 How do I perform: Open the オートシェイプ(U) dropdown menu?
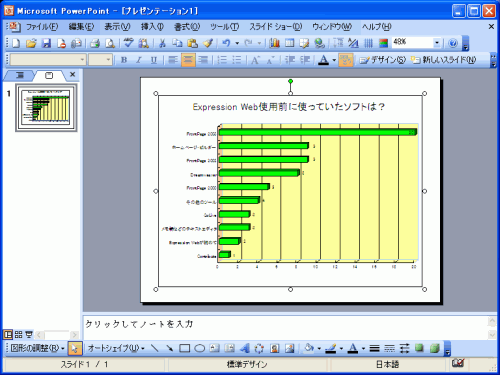click(116, 348)
